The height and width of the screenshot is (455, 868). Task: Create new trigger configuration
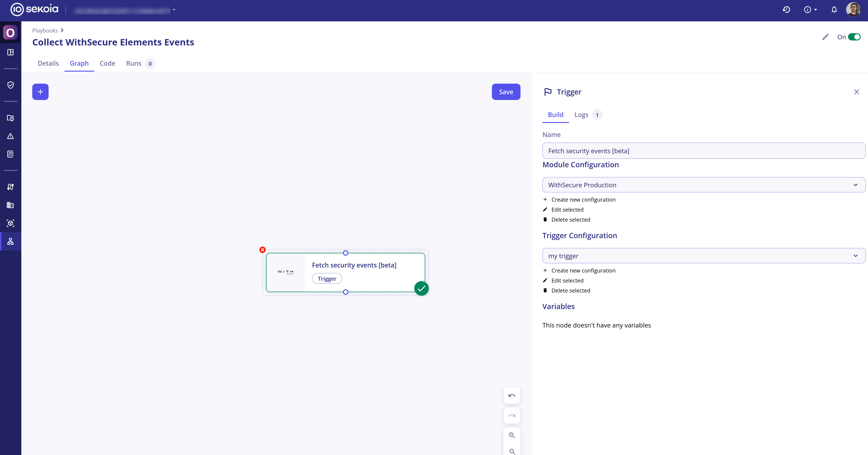tap(580, 270)
